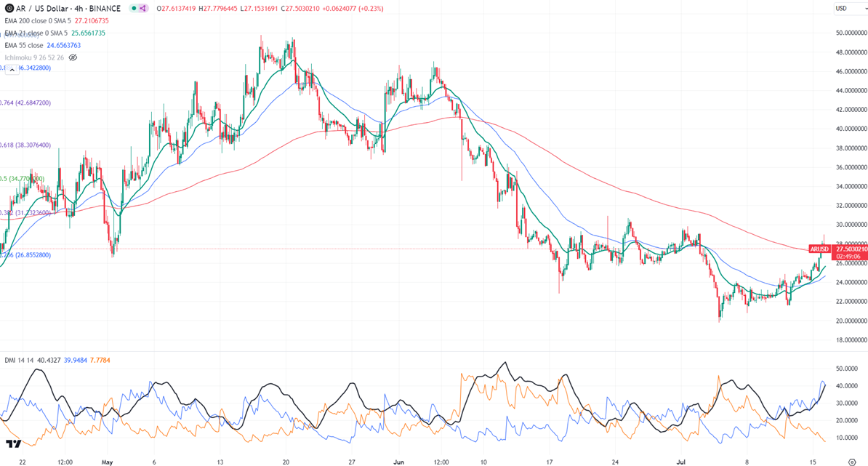
Task: Click the 50.0000000 price scale label
Action: click(x=851, y=33)
